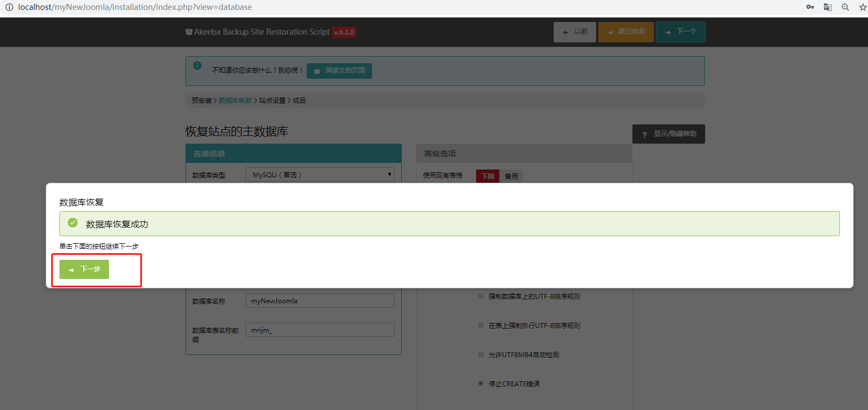868x410 pixels.
Task: Click the blue info circle icon
Action: (197, 66)
